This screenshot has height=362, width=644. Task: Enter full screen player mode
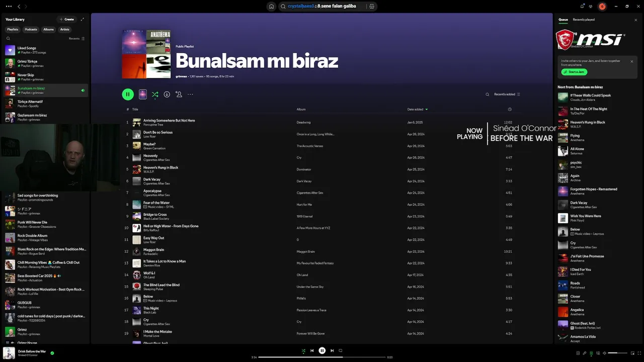[x=639, y=353]
